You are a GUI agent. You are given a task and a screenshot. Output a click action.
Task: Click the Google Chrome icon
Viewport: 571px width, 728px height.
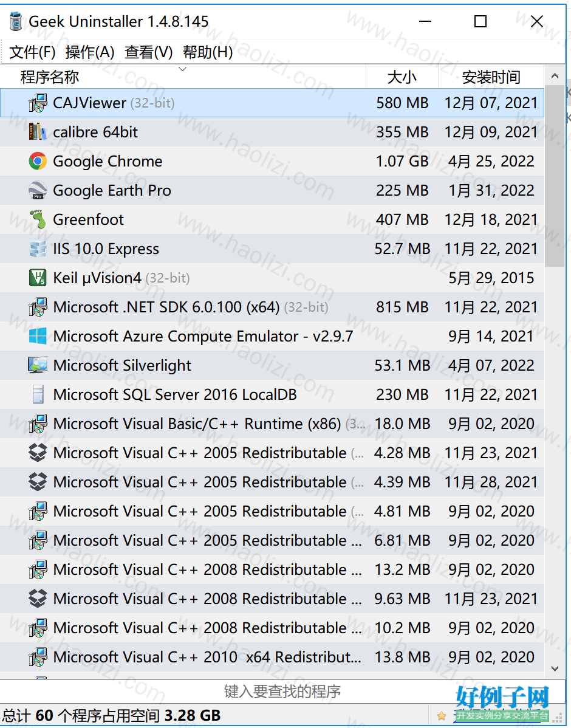click(38, 161)
